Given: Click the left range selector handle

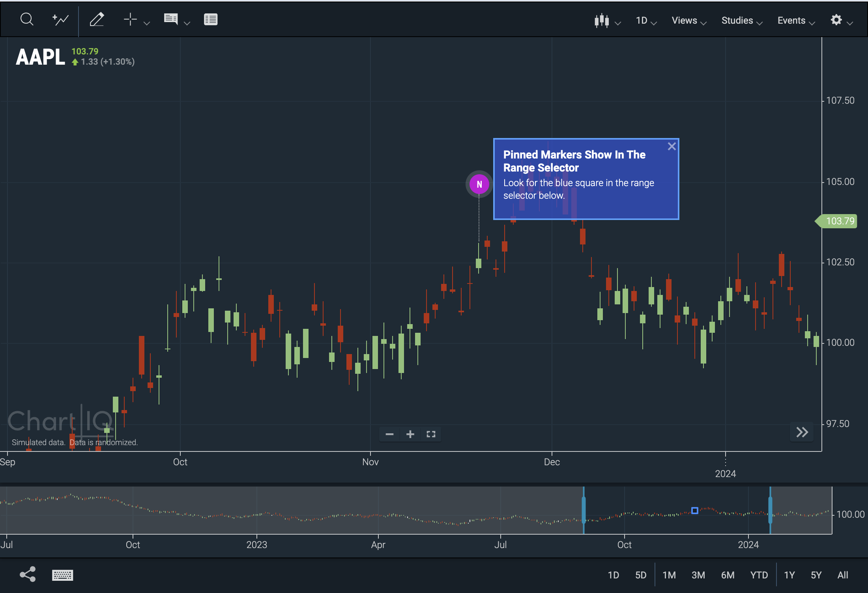Looking at the screenshot, I should (584, 510).
